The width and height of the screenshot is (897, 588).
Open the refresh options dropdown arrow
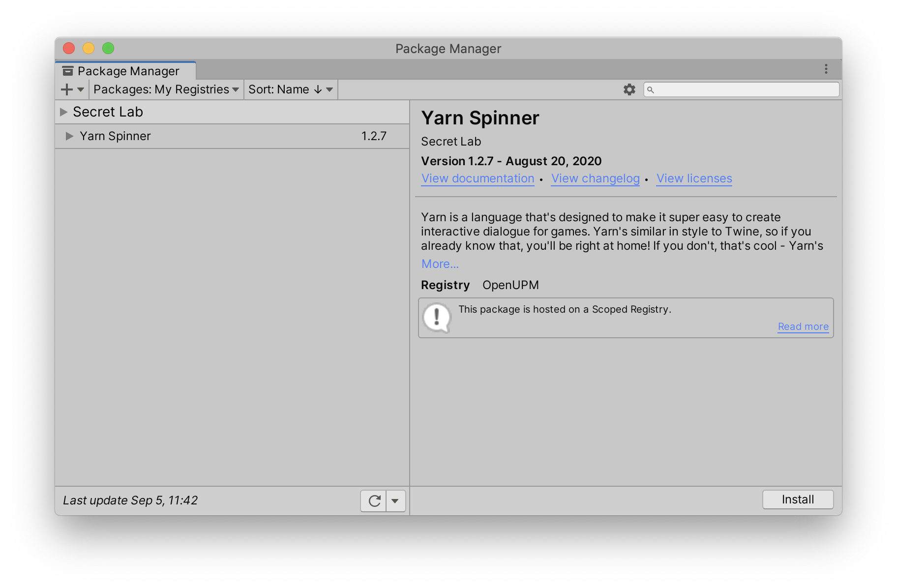395,501
